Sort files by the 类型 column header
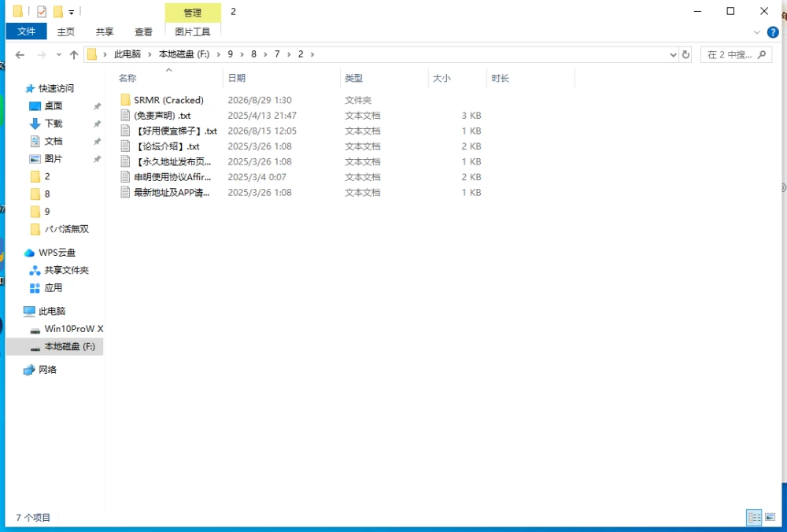Screen dimensions: 787x532 [x=354, y=78]
